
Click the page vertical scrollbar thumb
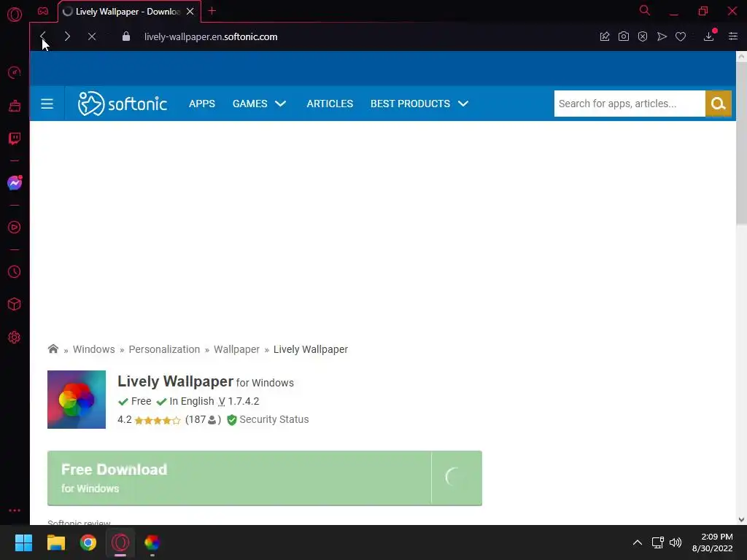point(741,143)
